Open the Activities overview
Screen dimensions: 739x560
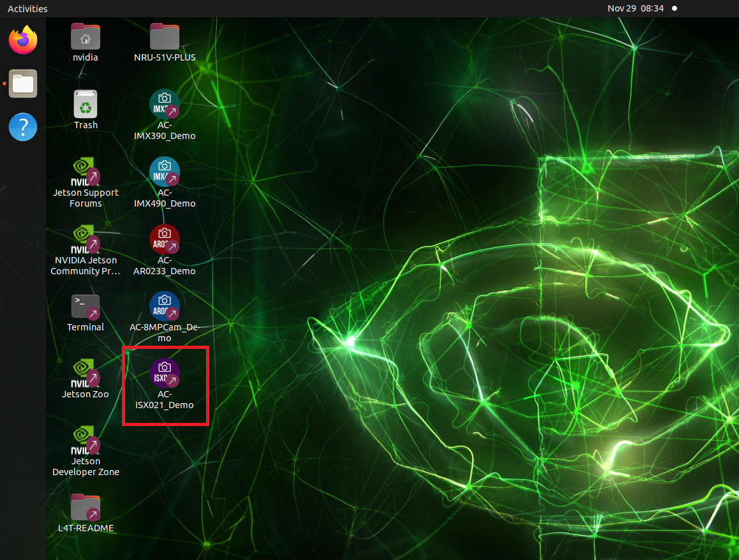(x=27, y=8)
